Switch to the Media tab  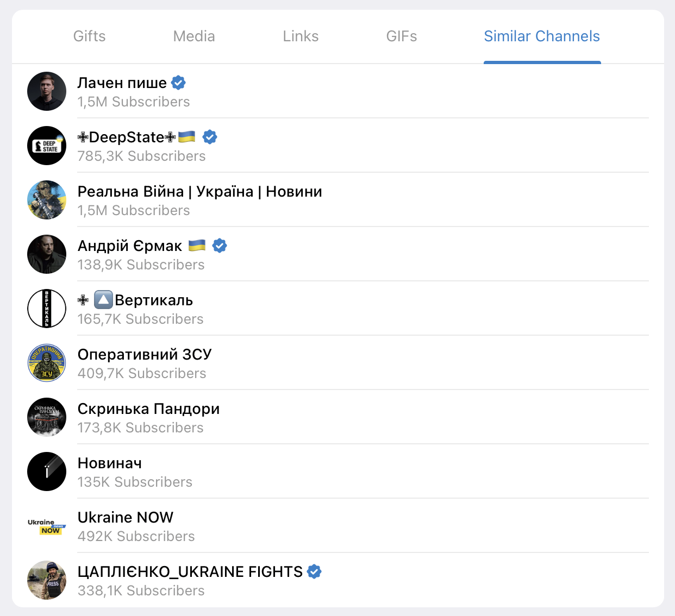click(x=194, y=36)
